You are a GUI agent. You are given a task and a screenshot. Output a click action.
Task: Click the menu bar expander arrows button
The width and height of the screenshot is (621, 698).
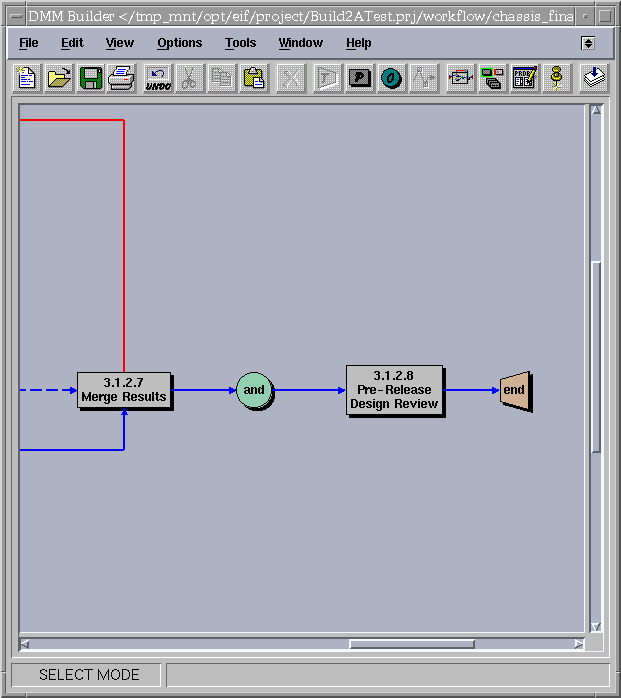click(x=588, y=43)
